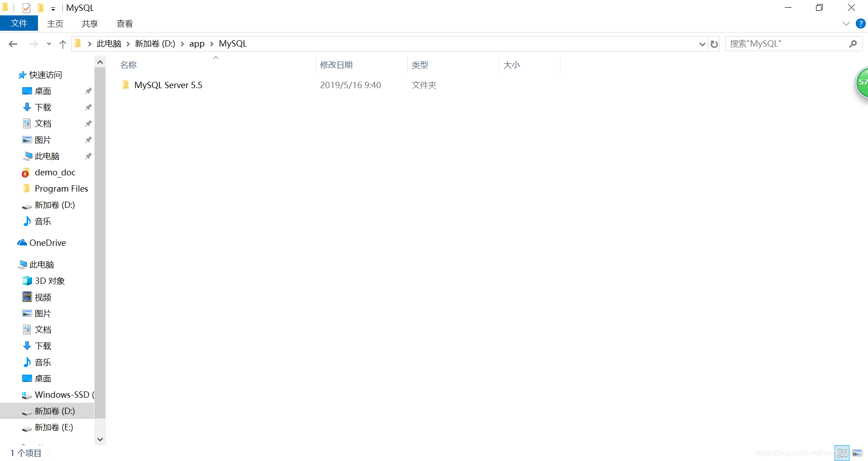Open 文档 under 此电脑

[x=43, y=330]
